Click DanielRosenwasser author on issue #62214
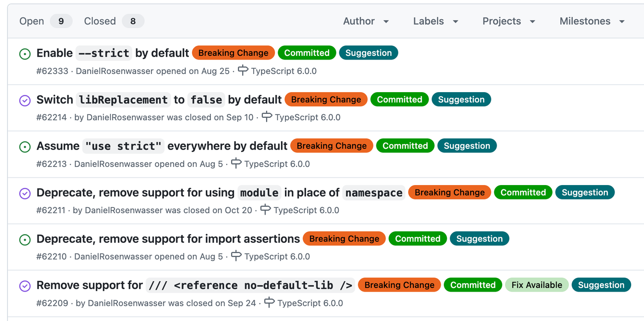This screenshot has width=644, height=321. click(x=125, y=117)
